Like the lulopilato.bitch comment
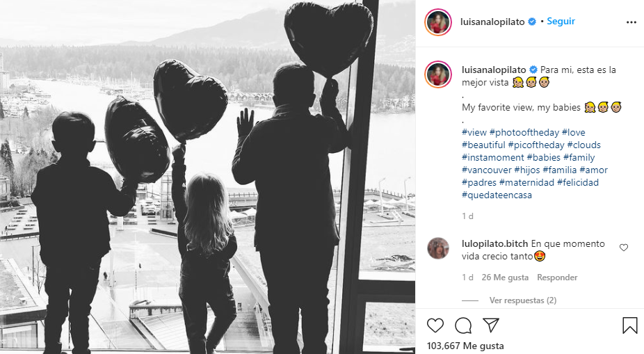Image resolution: width=644 pixels, height=354 pixels. [624, 248]
